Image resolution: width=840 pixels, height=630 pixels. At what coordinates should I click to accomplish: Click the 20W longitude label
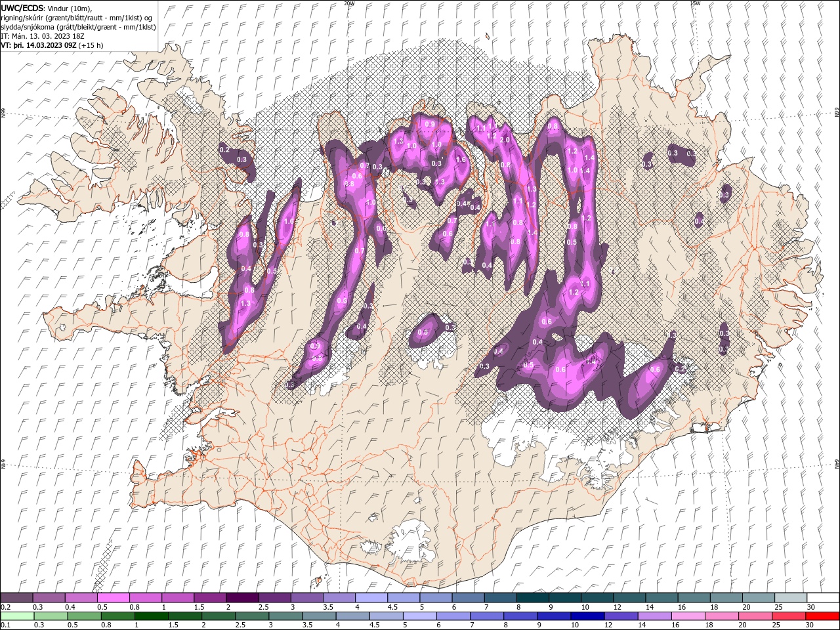(x=348, y=3)
